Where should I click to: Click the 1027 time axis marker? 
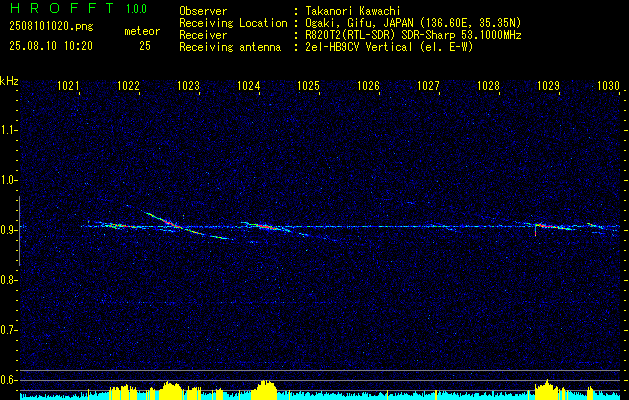(x=428, y=85)
